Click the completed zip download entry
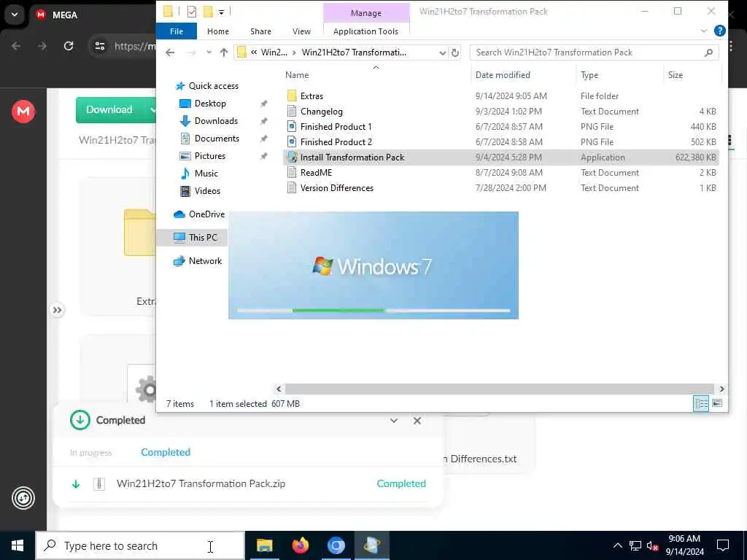 point(248,484)
